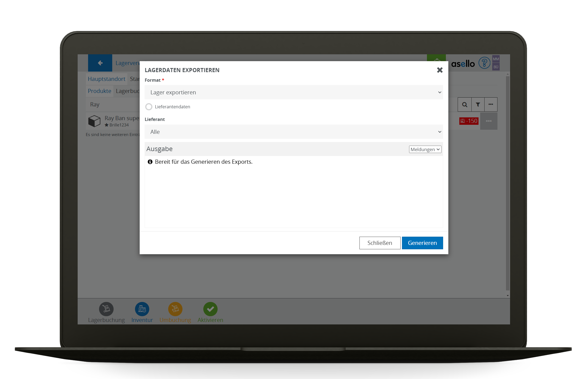Click the Umbuchung icon
The height and width of the screenshot is (379, 588).
(x=175, y=309)
